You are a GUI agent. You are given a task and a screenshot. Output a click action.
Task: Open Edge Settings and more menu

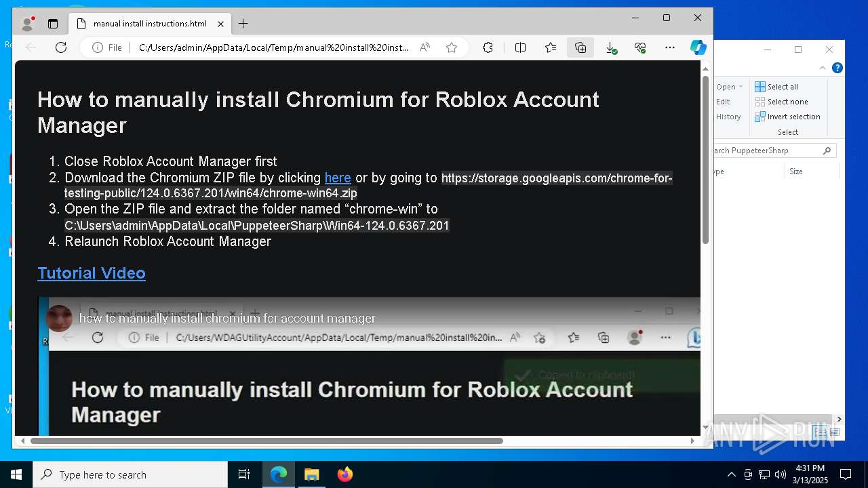[670, 47]
